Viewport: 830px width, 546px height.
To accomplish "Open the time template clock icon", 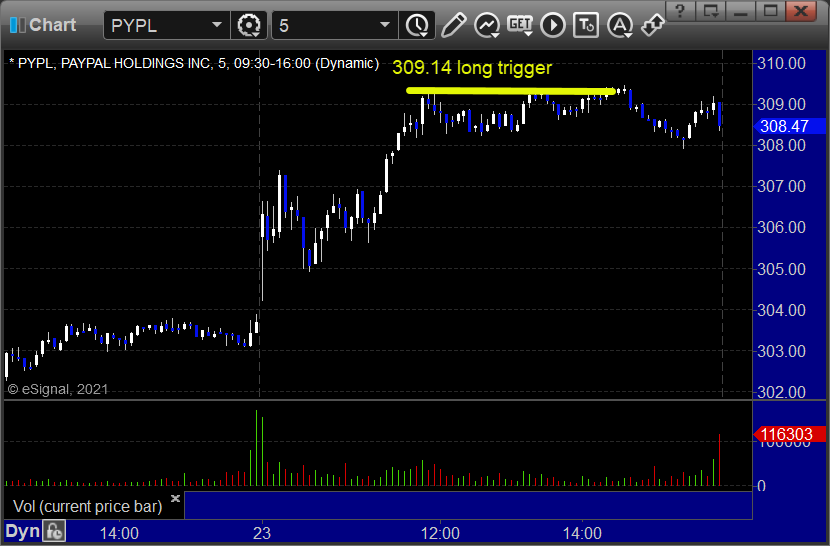I will pos(417,25).
